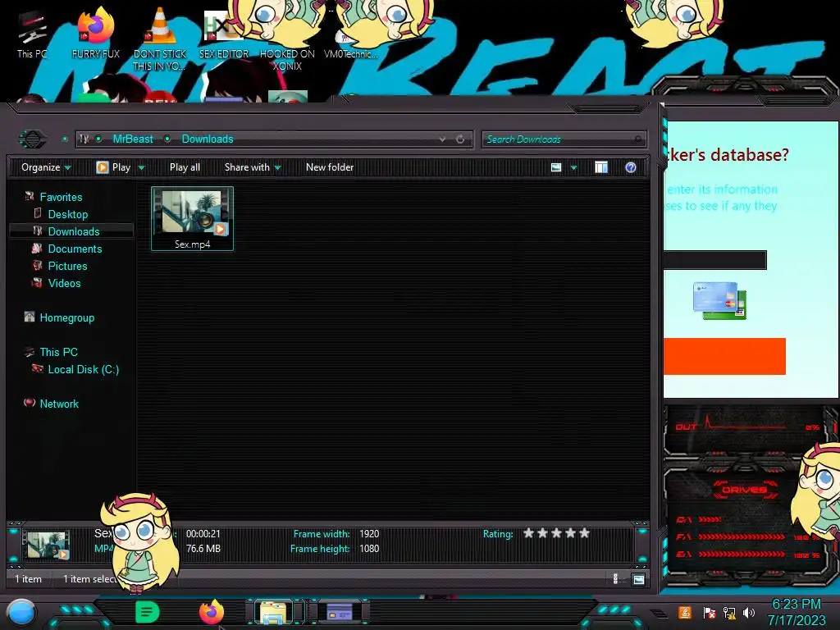Set rating to five stars

(x=584, y=533)
